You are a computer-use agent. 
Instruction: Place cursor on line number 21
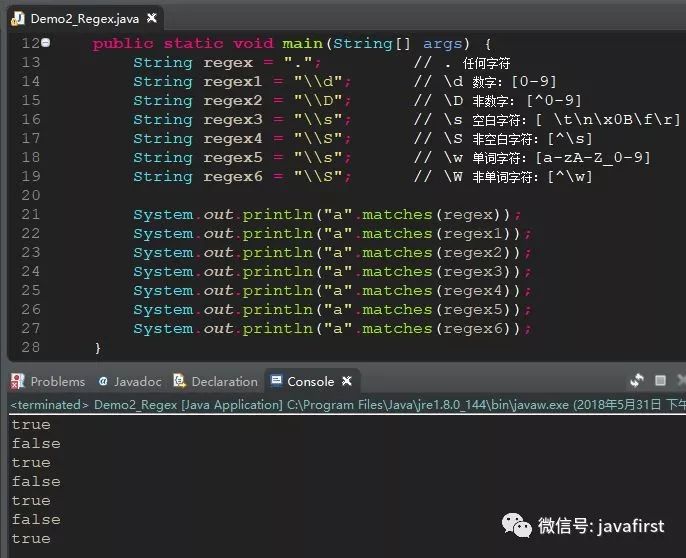[30, 215]
